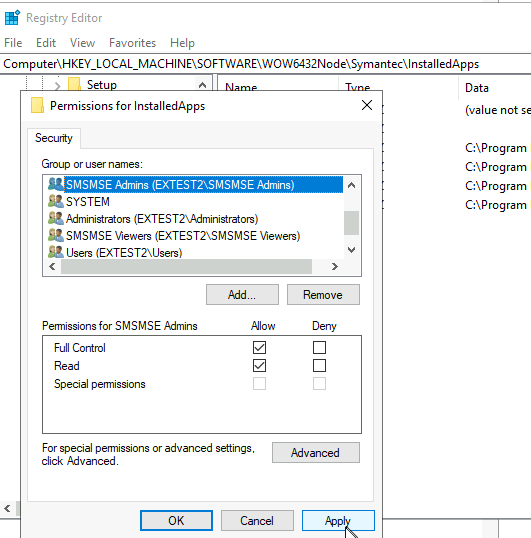The image size is (531, 538).
Task: Click the registry address path bar
Action: (266, 64)
